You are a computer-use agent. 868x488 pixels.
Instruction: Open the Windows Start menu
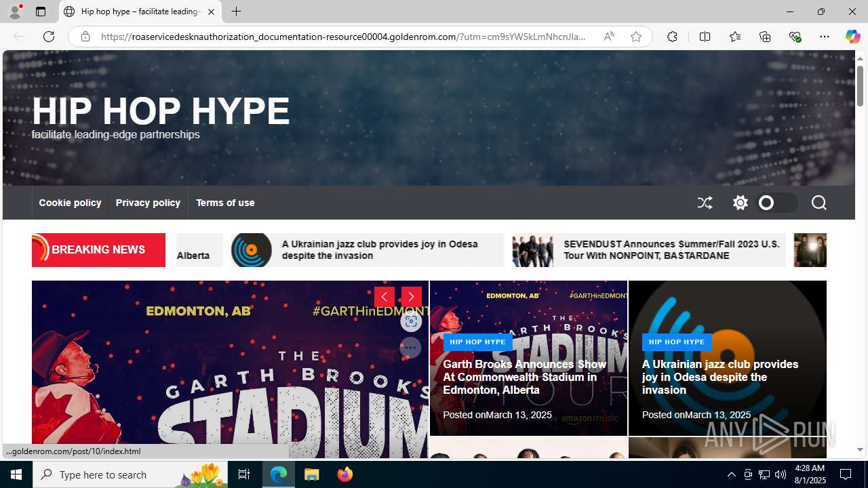(16, 474)
